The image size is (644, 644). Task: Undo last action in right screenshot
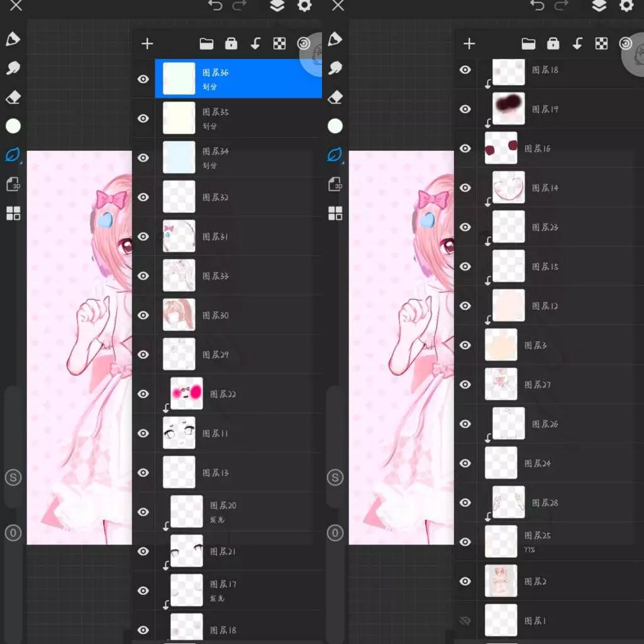537,5
